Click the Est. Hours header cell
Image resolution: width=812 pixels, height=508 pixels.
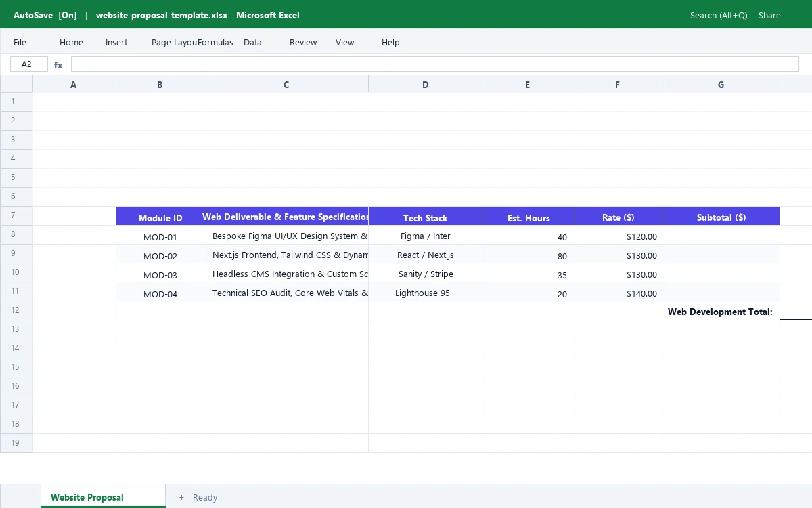tap(529, 216)
